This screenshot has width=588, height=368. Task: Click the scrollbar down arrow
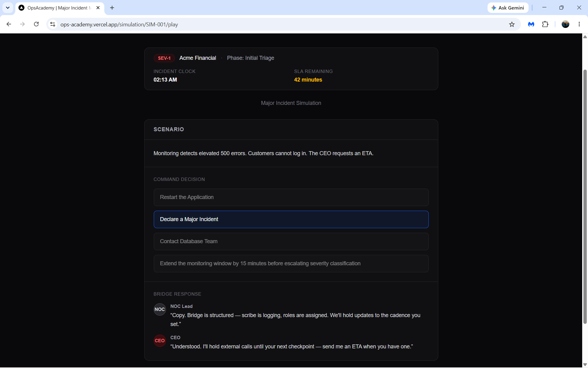click(x=585, y=365)
